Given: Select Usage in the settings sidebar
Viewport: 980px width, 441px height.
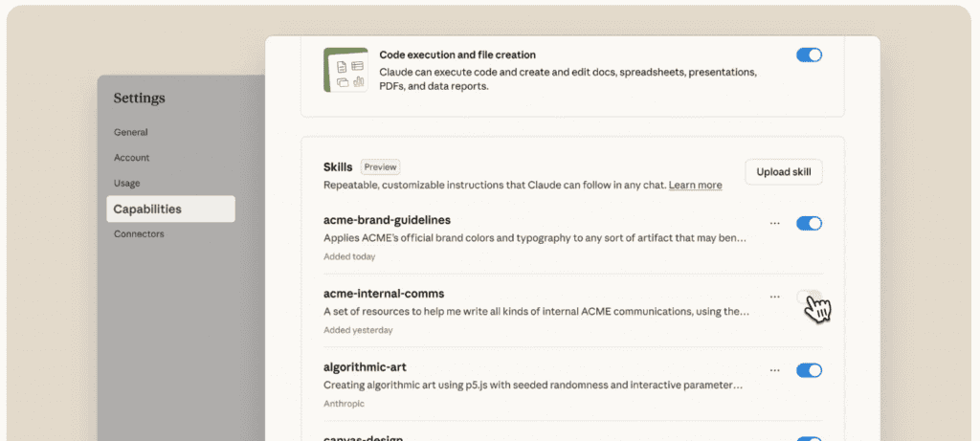Looking at the screenshot, I should tap(127, 183).
